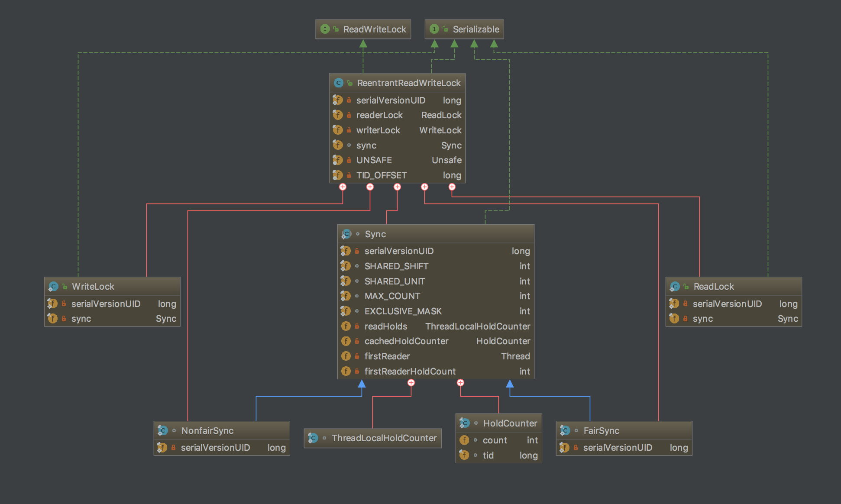Click the lock icon beside UNSAFE field
The width and height of the screenshot is (841, 504).
point(349,160)
